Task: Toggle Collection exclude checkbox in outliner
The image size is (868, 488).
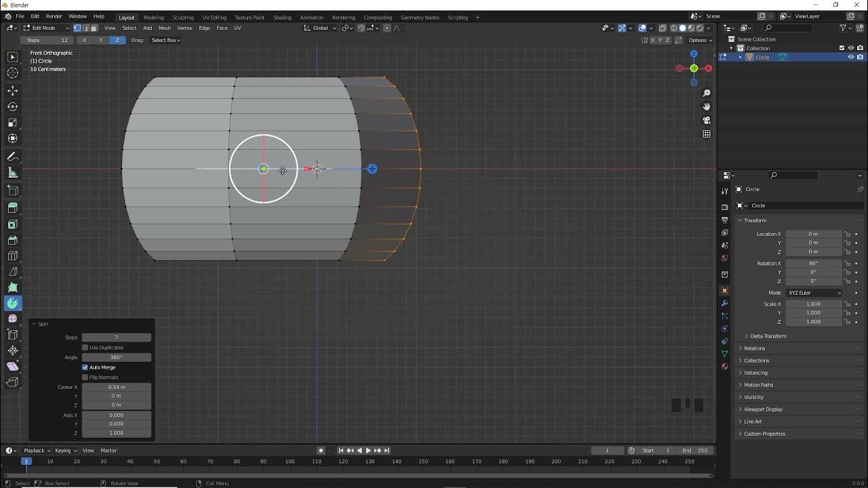Action: (x=842, y=48)
